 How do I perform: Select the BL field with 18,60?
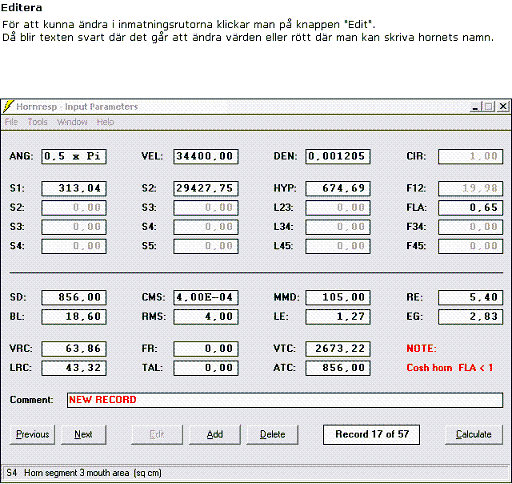(x=74, y=317)
